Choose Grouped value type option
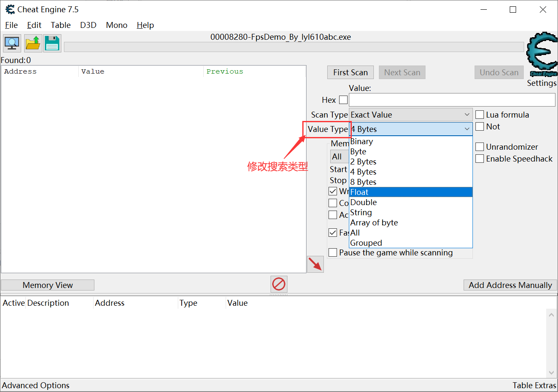Viewport: 558px width, 392px height. coord(411,243)
